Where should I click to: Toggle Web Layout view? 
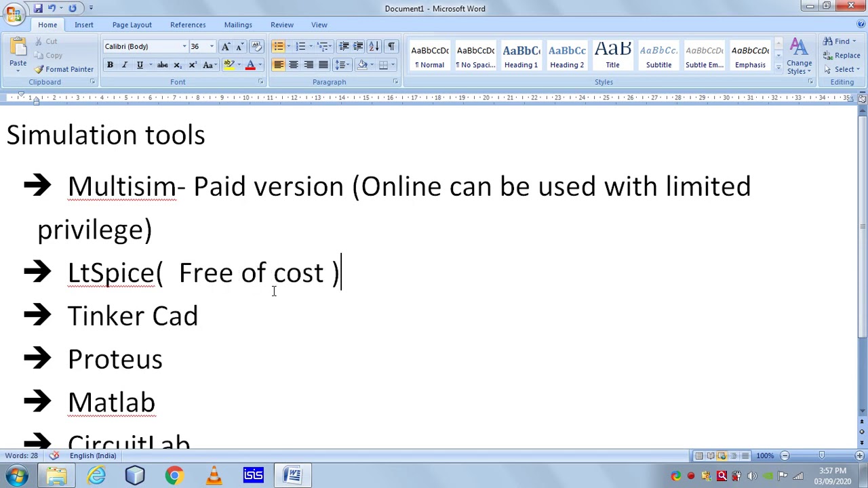722,455
